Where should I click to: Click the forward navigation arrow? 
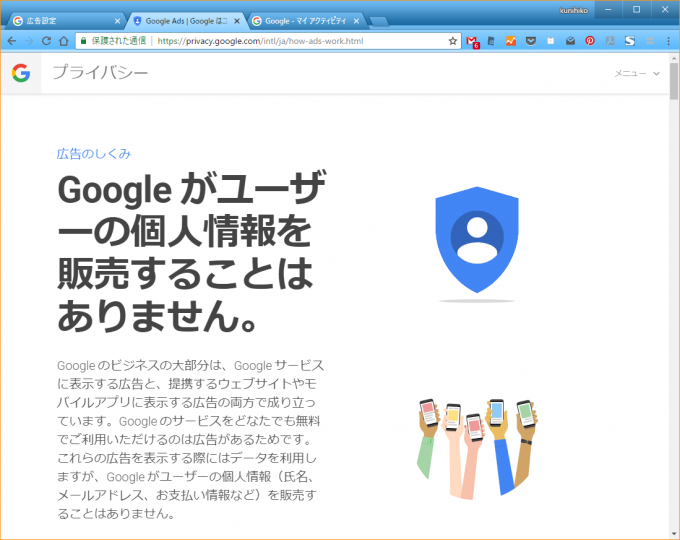[x=29, y=41]
